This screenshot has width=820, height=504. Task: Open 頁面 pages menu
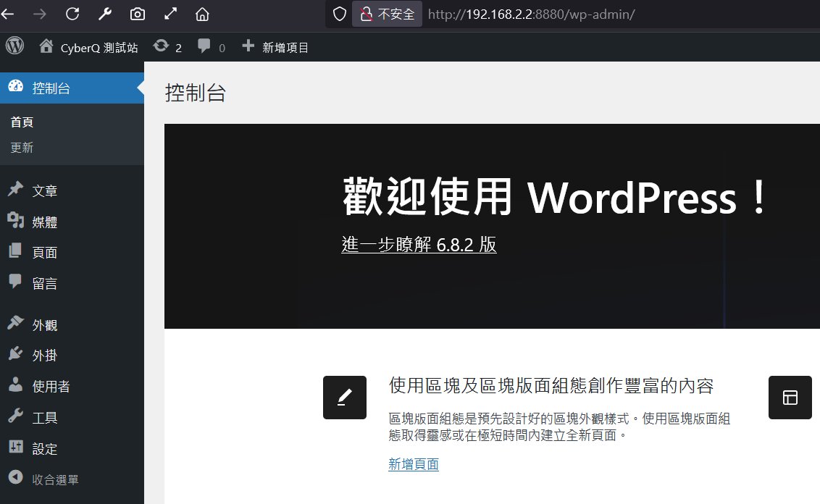tap(72, 253)
